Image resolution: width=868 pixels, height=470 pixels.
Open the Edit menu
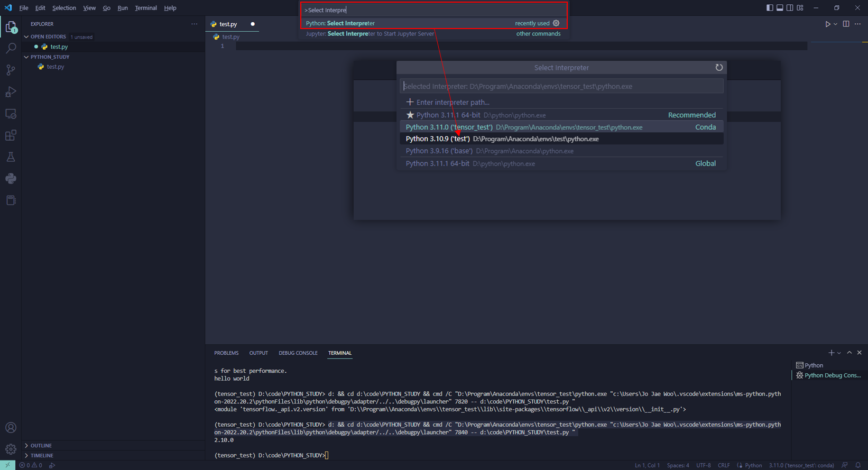tap(40, 8)
